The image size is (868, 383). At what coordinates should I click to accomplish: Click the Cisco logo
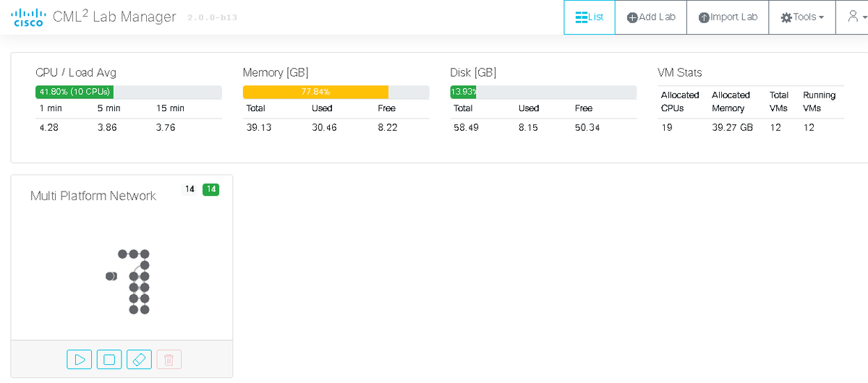point(29,17)
